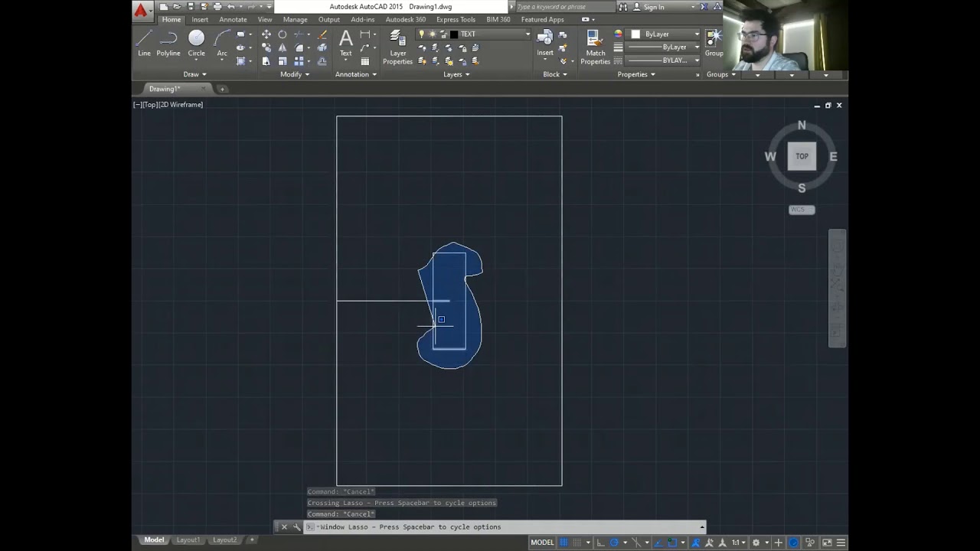The width and height of the screenshot is (980, 551).
Task: Toggle polar tracking in status bar
Action: (614, 543)
